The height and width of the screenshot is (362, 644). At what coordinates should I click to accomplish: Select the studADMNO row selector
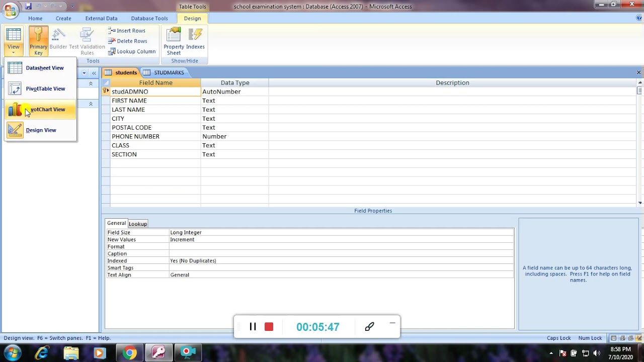[x=106, y=92]
